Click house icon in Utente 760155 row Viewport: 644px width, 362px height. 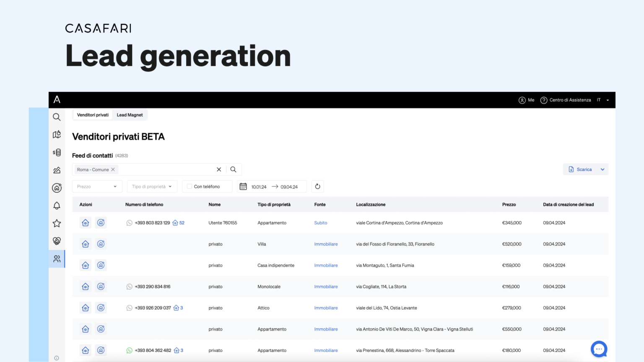(86, 223)
